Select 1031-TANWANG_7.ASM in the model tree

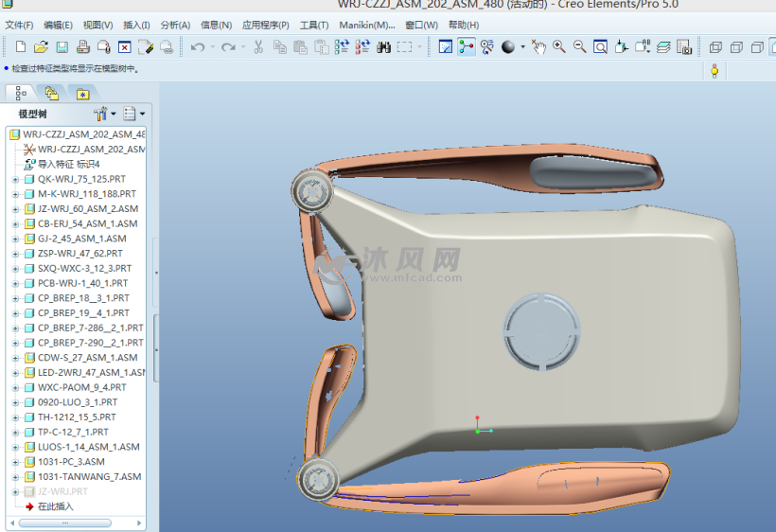[89, 477]
